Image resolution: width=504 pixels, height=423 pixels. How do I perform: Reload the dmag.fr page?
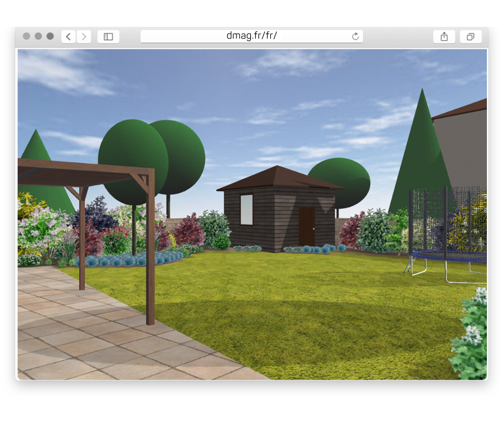click(355, 36)
